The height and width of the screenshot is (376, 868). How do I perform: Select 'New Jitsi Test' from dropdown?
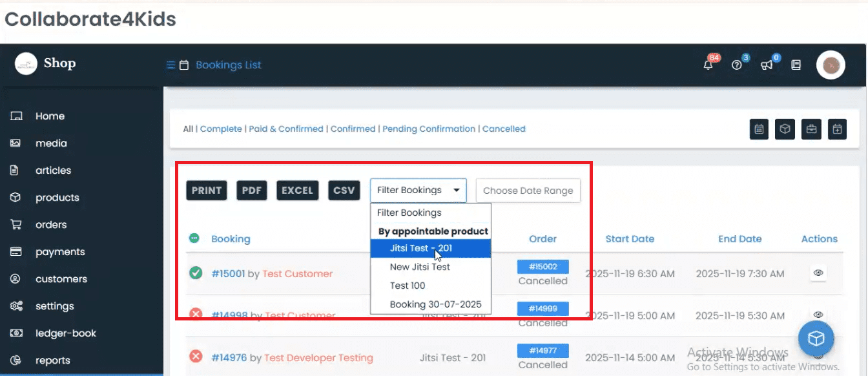click(x=420, y=267)
